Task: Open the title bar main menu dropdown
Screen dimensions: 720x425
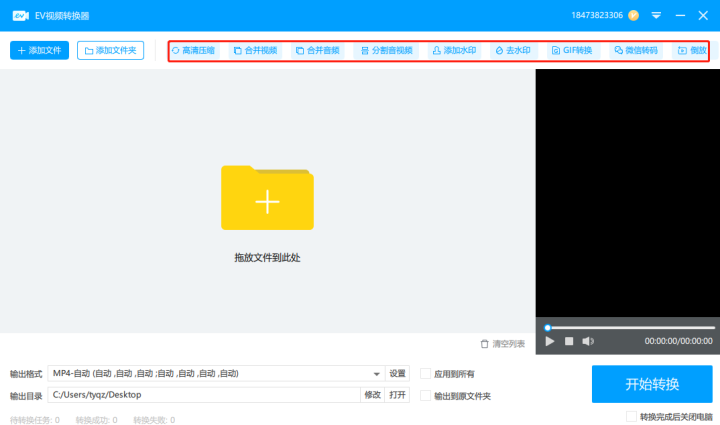Action: click(x=656, y=15)
